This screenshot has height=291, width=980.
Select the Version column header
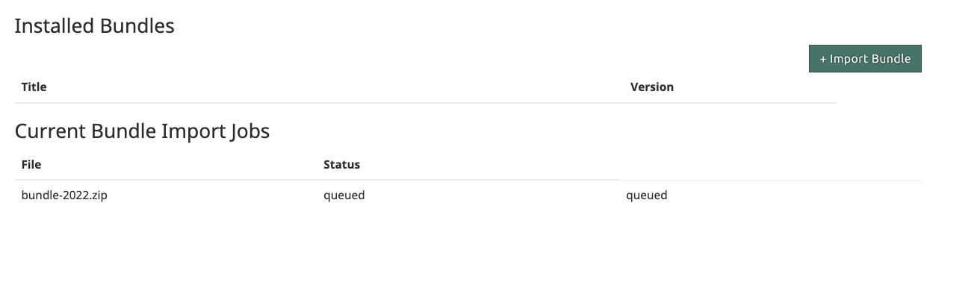click(652, 87)
